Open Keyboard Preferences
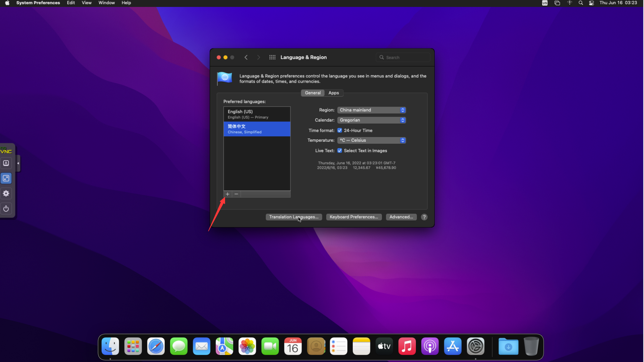The width and height of the screenshot is (644, 362). pyautogui.click(x=354, y=217)
